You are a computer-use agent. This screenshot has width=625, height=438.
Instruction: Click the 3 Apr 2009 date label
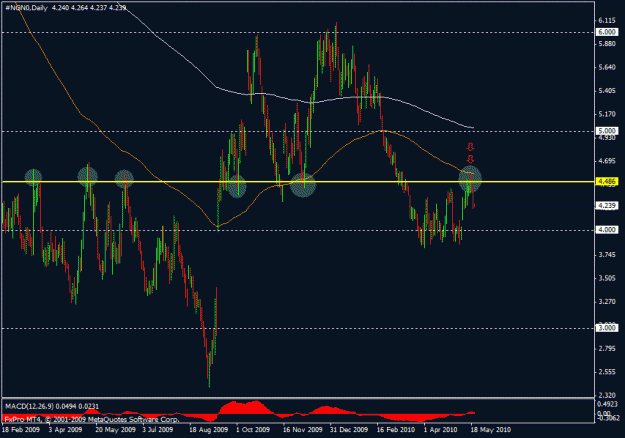click(65, 430)
